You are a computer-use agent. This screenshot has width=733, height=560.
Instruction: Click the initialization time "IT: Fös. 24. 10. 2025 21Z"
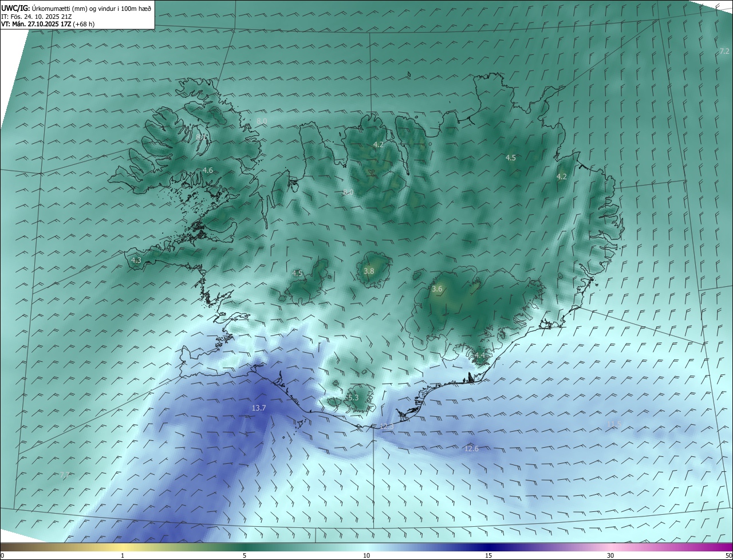pyautogui.click(x=37, y=16)
